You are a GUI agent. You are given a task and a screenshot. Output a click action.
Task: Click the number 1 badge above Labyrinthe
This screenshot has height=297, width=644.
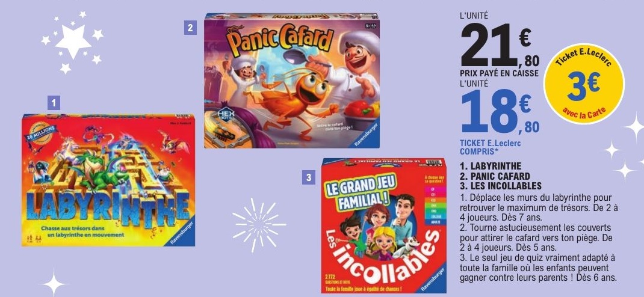coord(54,103)
